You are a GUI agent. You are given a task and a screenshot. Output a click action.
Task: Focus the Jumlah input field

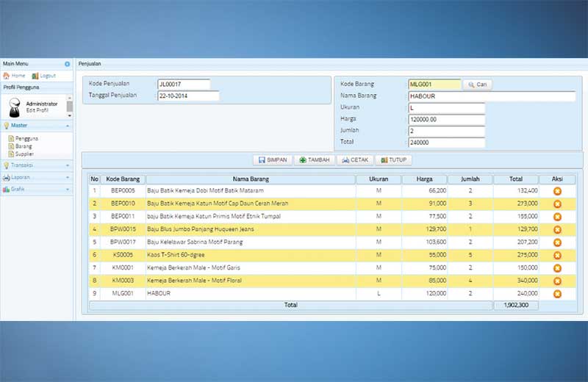tap(447, 131)
